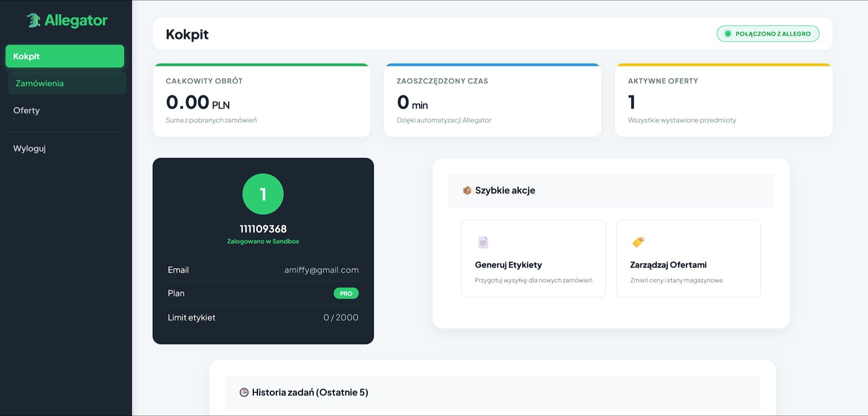Click the Allegator brand name
The image size is (868, 416).
[x=76, y=21]
